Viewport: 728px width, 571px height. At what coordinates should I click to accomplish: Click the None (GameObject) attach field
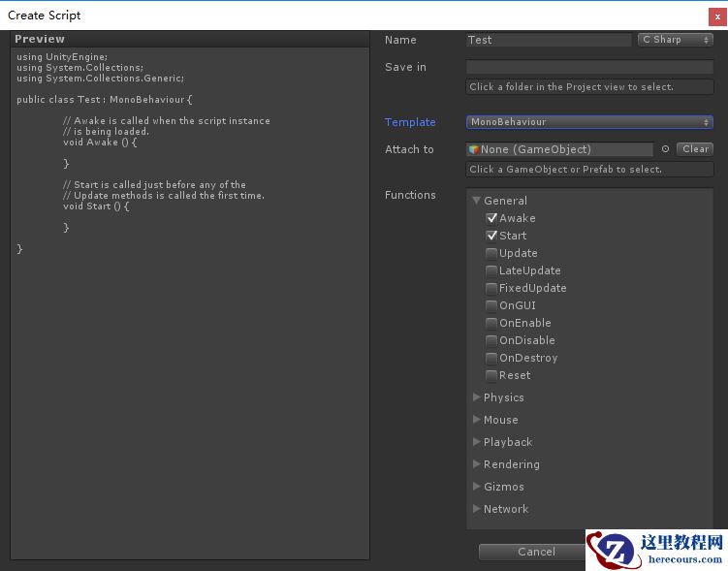coord(560,149)
